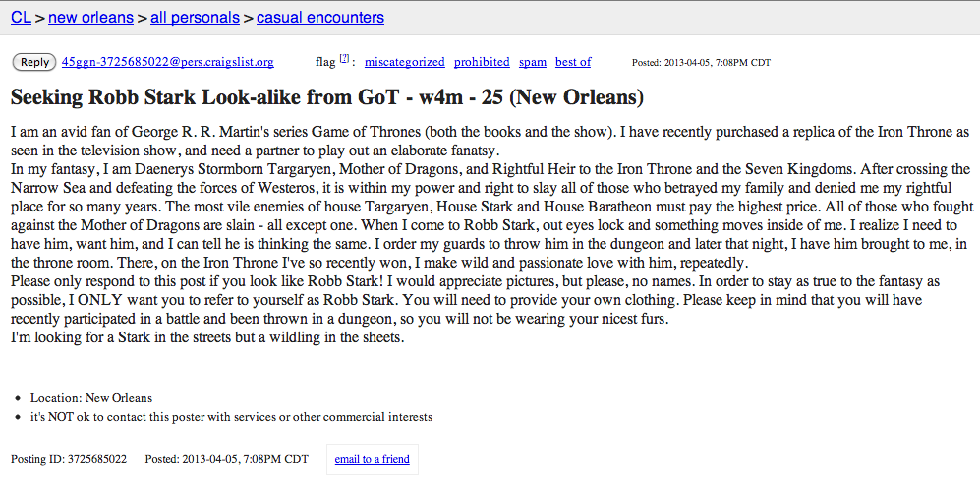
Task: Click the CL breadcrumb link
Action: click(21, 17)
